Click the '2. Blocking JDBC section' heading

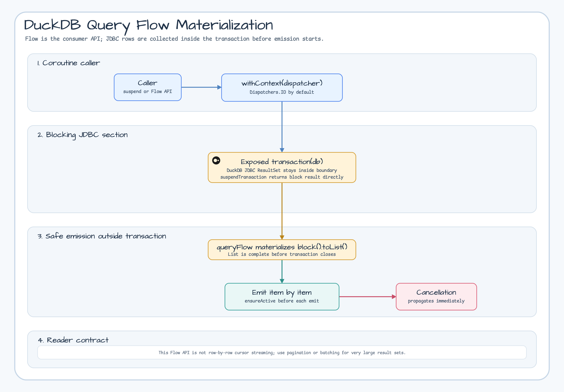click(83, 135)
